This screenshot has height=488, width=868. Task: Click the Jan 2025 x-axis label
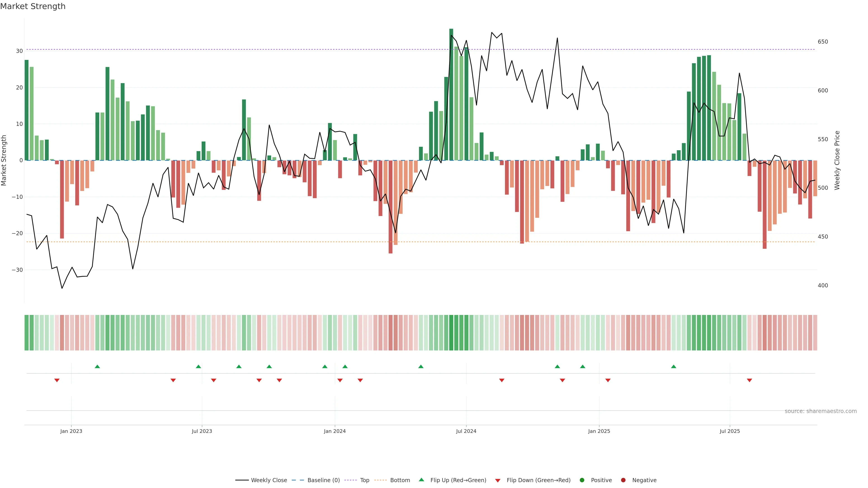(x=599, y=431)
